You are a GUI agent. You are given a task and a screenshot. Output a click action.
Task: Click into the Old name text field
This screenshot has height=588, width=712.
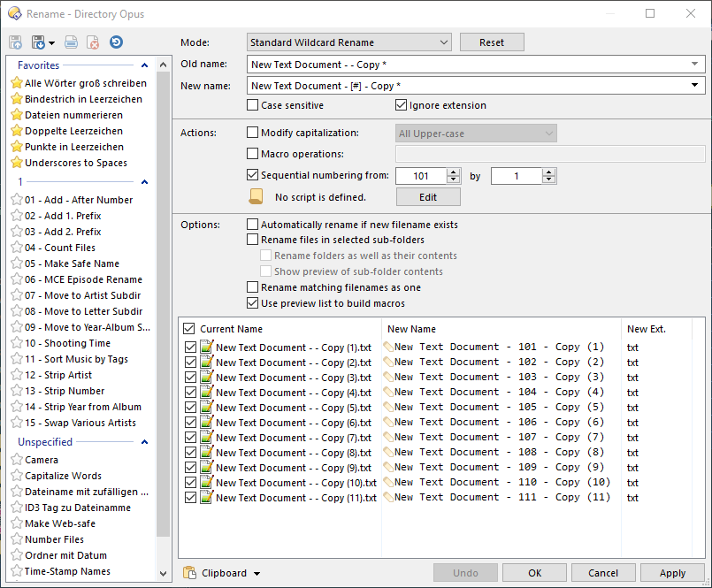(x=468, y=64)
